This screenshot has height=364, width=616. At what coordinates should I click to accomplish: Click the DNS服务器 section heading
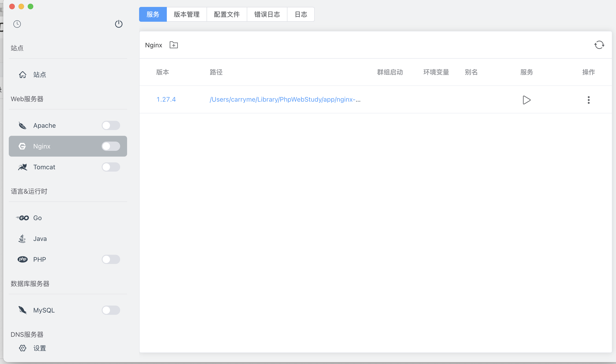27,334
